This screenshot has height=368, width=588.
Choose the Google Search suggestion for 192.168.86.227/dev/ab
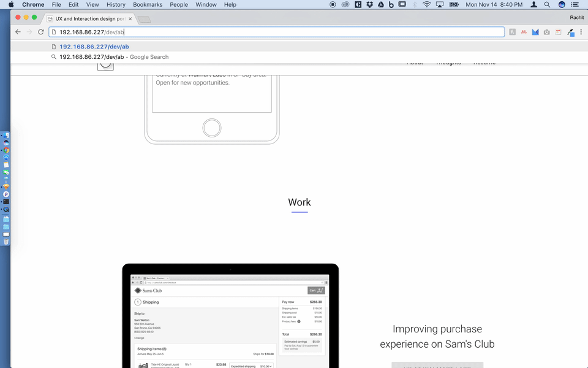(114, 57)
